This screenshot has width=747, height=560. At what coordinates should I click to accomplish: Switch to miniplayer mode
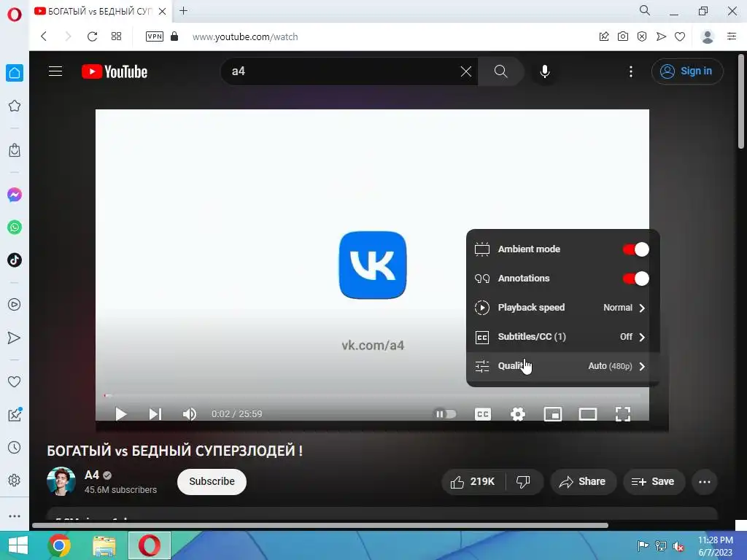(x=553, y=414)
